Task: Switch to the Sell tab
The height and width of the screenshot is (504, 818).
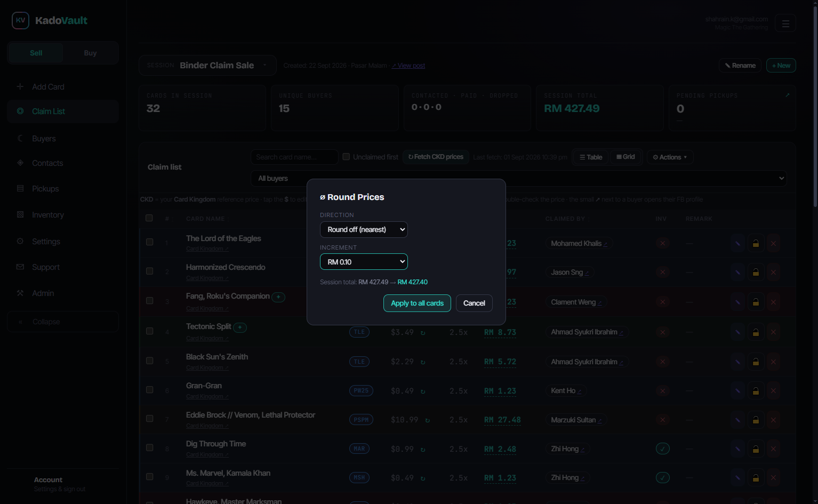Action: pos(36,53)
